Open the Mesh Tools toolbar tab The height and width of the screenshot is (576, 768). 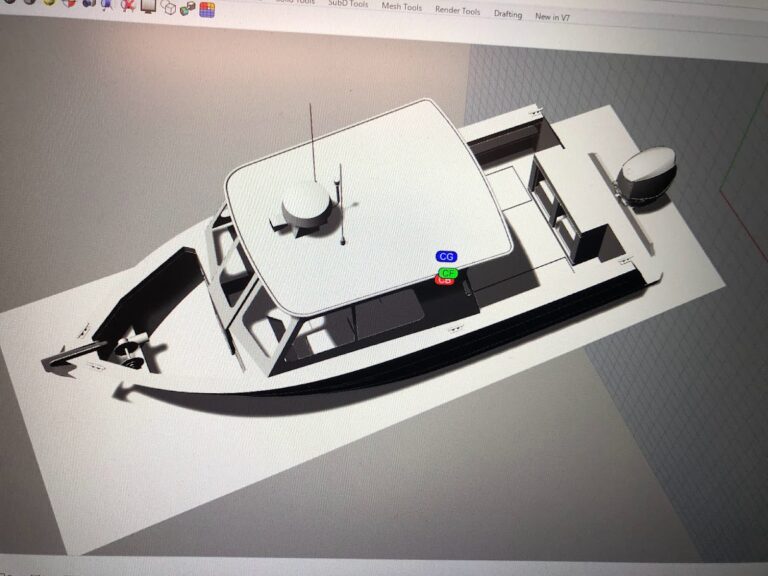pos(401,7)
